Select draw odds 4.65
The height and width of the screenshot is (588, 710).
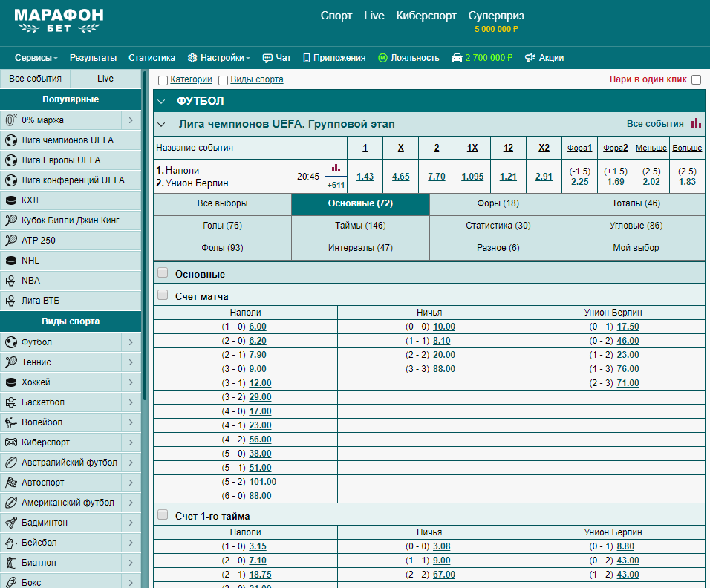click(401, 177)
